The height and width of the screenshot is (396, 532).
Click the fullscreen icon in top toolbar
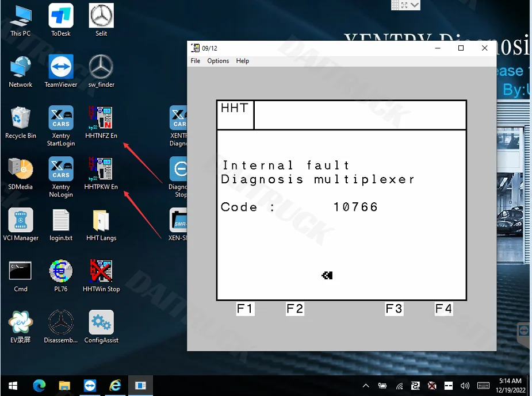pos(404,5)
